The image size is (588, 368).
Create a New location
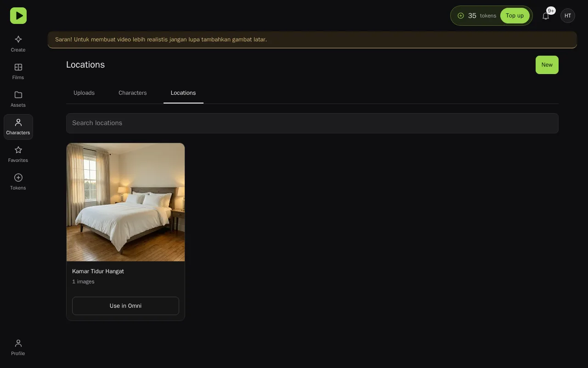(547, 65)
